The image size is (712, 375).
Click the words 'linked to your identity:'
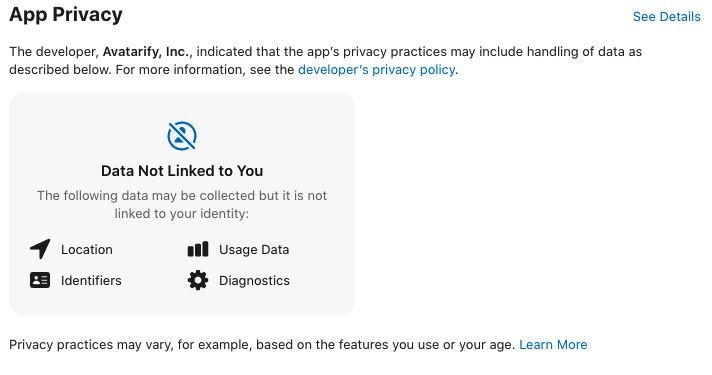[182, 213]
